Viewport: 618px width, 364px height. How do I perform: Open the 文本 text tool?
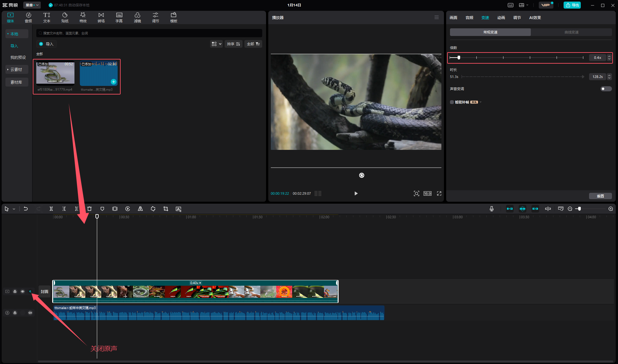click(47, 17)
